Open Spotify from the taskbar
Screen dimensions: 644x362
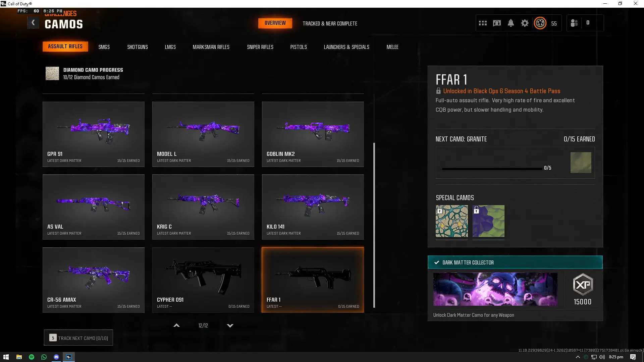point(32,357)
